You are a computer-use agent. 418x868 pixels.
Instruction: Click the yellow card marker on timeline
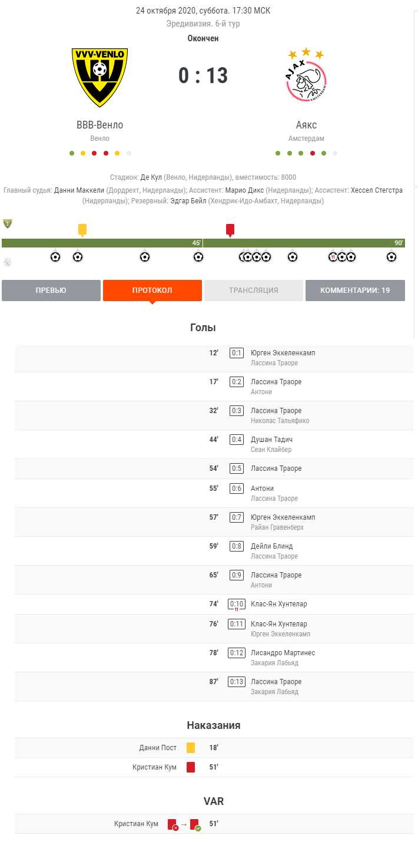82,229
